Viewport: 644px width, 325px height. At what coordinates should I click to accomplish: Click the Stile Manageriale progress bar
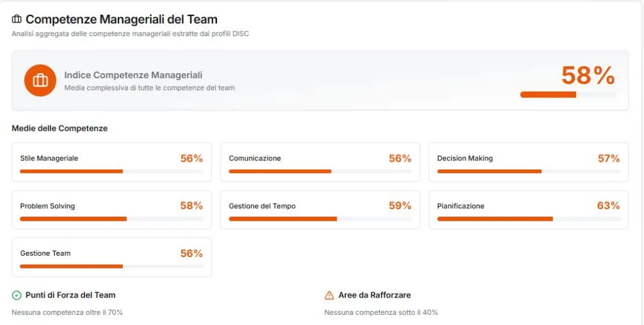(111, 171)
